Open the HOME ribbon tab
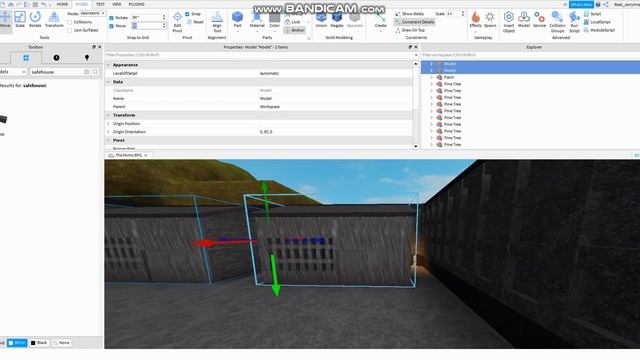 click(62, 4)
